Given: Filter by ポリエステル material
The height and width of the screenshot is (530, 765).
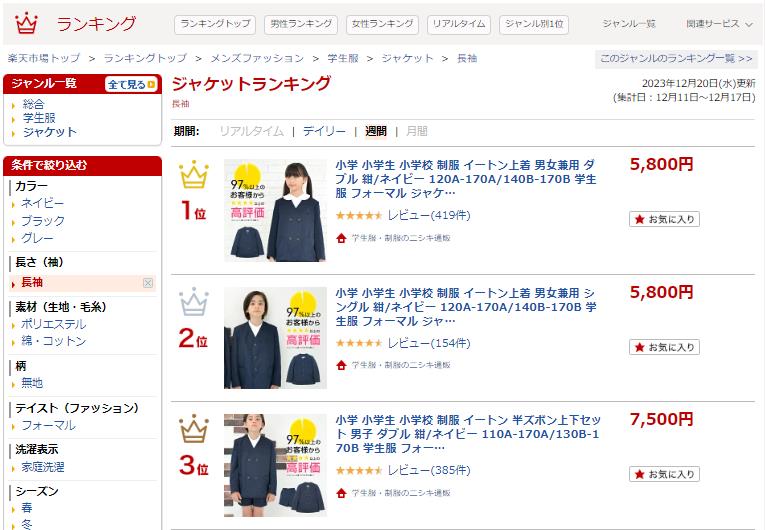Looking at the screenshot, I should (53, 324).
